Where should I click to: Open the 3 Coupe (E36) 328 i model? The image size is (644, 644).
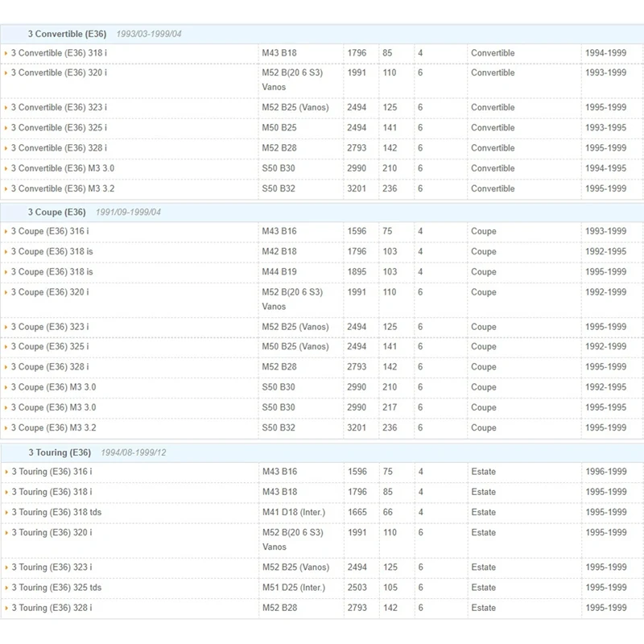[50, 367]
